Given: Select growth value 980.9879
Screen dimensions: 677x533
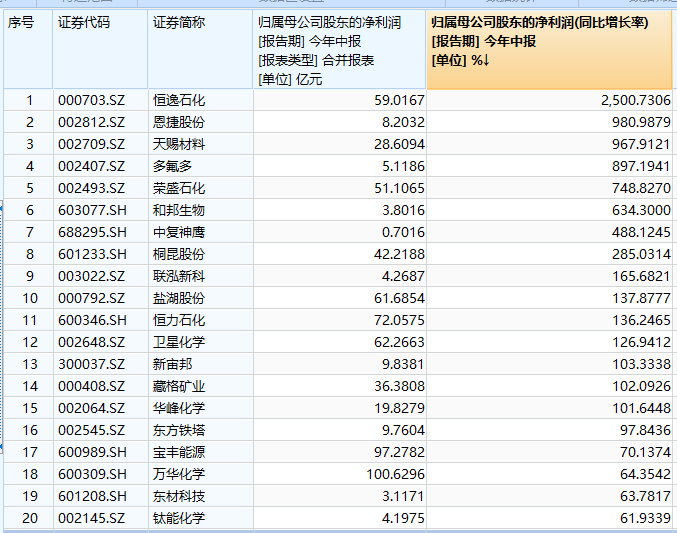Looking at the screenshot, I should coord(549,122).
